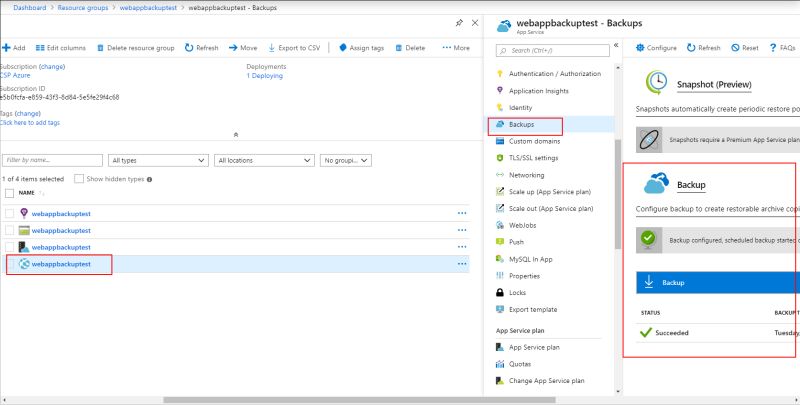Toggle the select-all NAME checkbox
The width and height of the screenshot is (800, 405).
[x=9, y=193]
